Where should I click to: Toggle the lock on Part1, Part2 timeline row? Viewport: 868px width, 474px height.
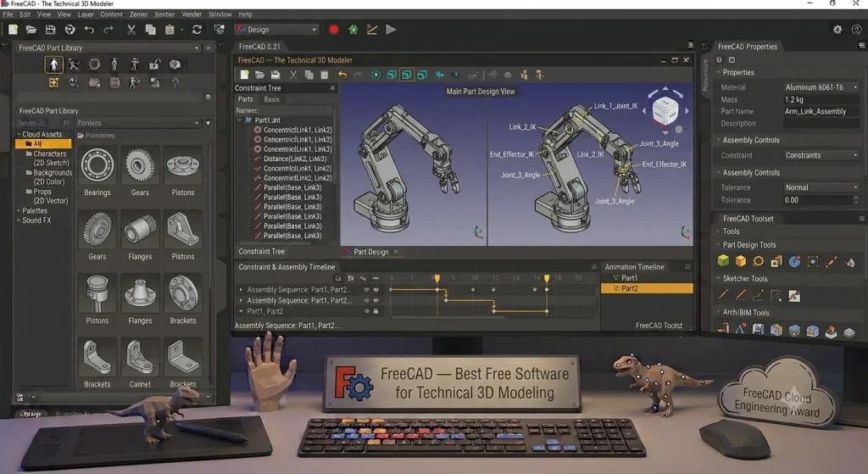click(x=376, y=311)
